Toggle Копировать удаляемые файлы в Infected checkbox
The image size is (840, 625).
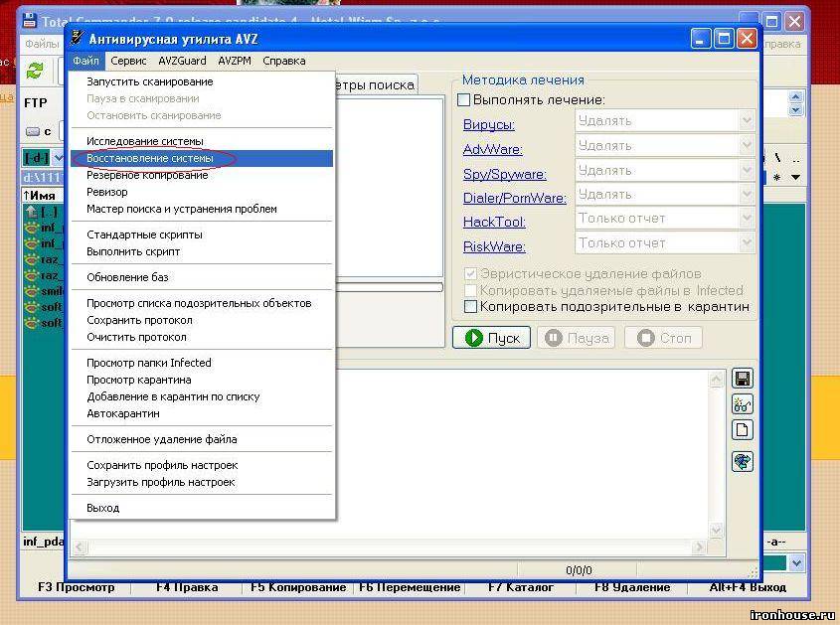click(470, 290)
